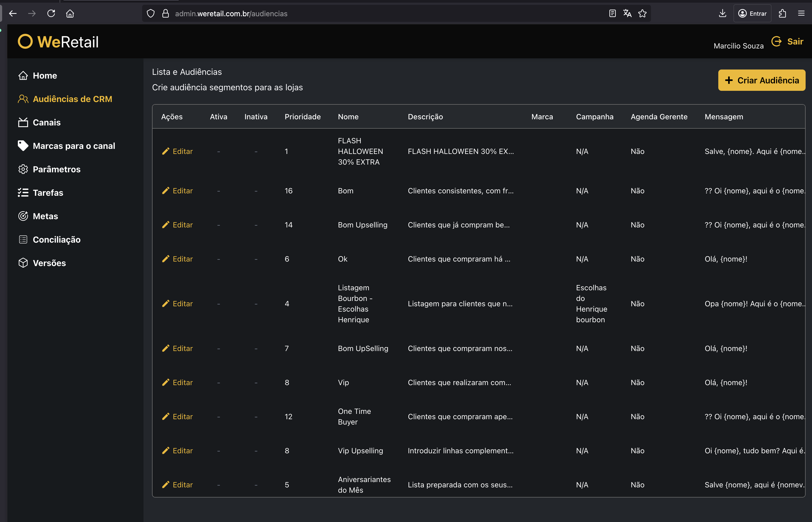
Task: Click the Versões cube icon
Action: tap(23, 263)
